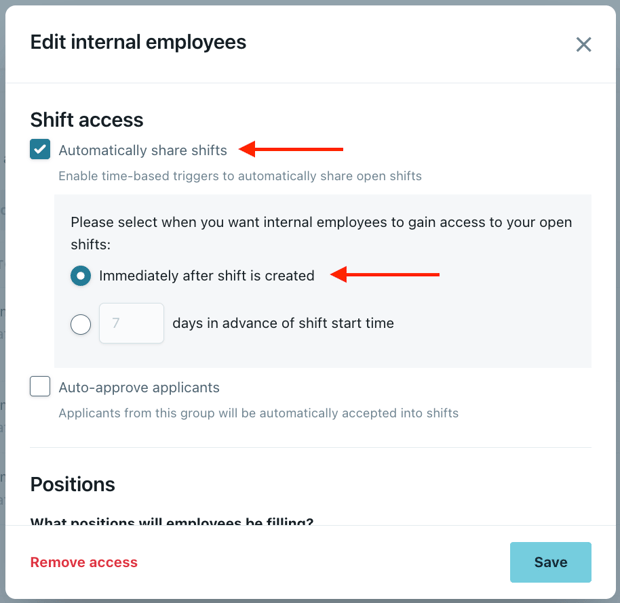Click the Remove access link

pyautogui.click(x=84, y=562)
